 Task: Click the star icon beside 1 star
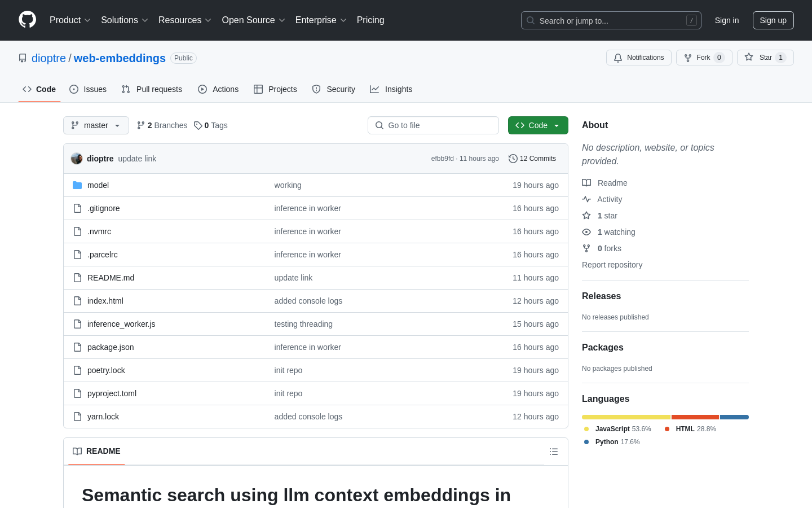coord(586,216)
